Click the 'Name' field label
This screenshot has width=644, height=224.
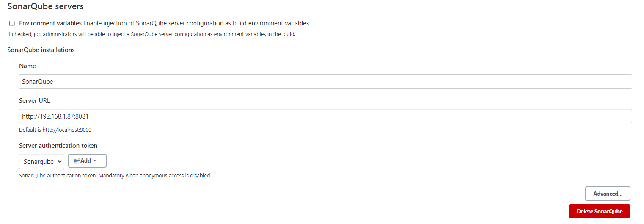point(28,66)
